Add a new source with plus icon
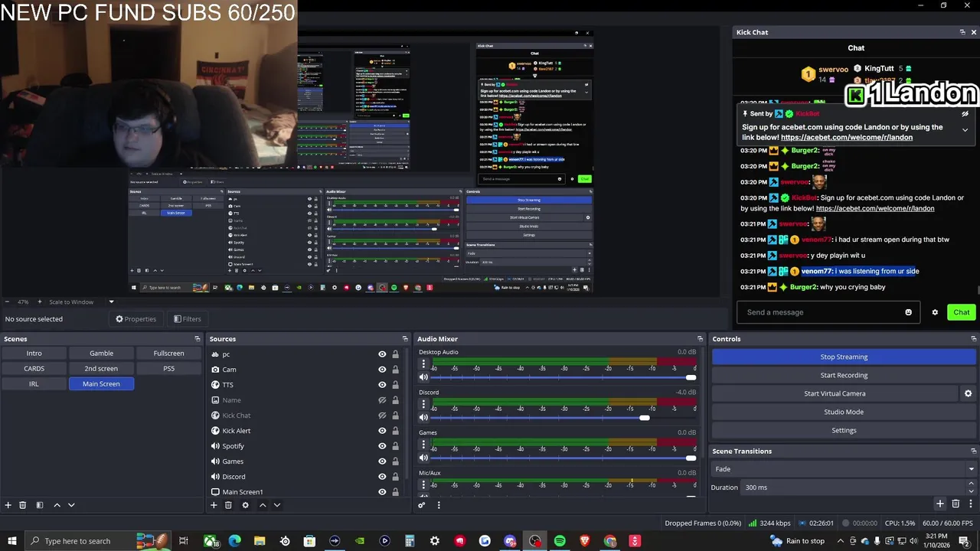 coord(214,505)
